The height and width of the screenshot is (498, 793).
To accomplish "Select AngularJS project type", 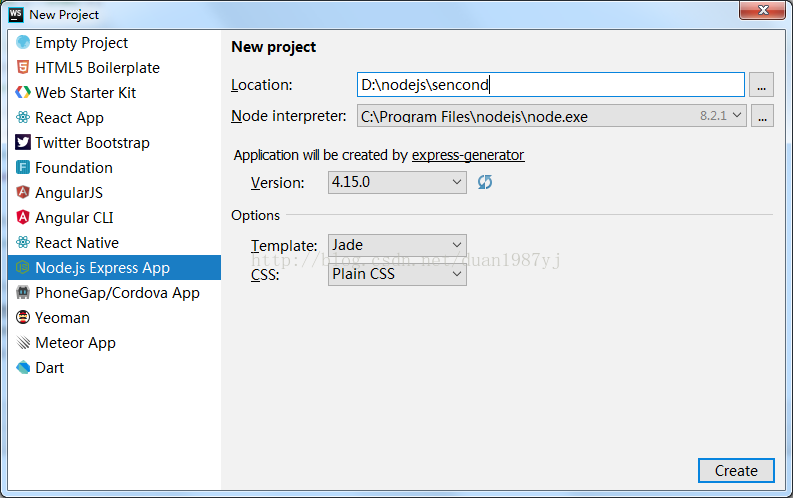I will coord(114,192).
